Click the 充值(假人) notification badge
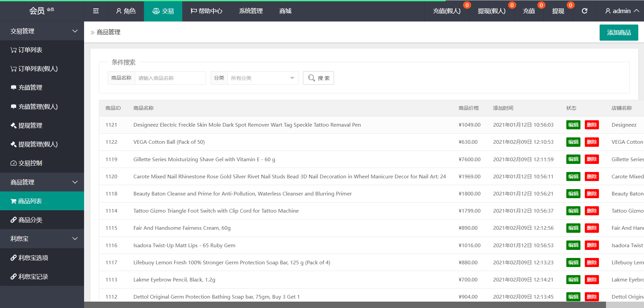Image resolution: width=644 pixels, height=308 pixels. click(x=467, y=5)
